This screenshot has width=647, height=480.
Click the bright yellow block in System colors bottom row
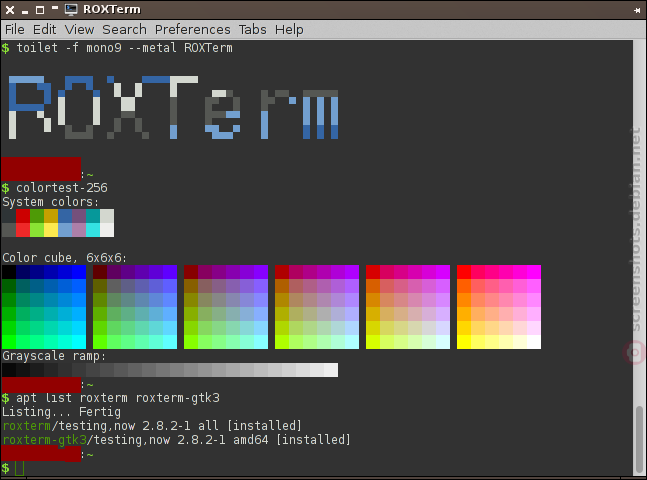pyautogui.click(x=51, y=230)
